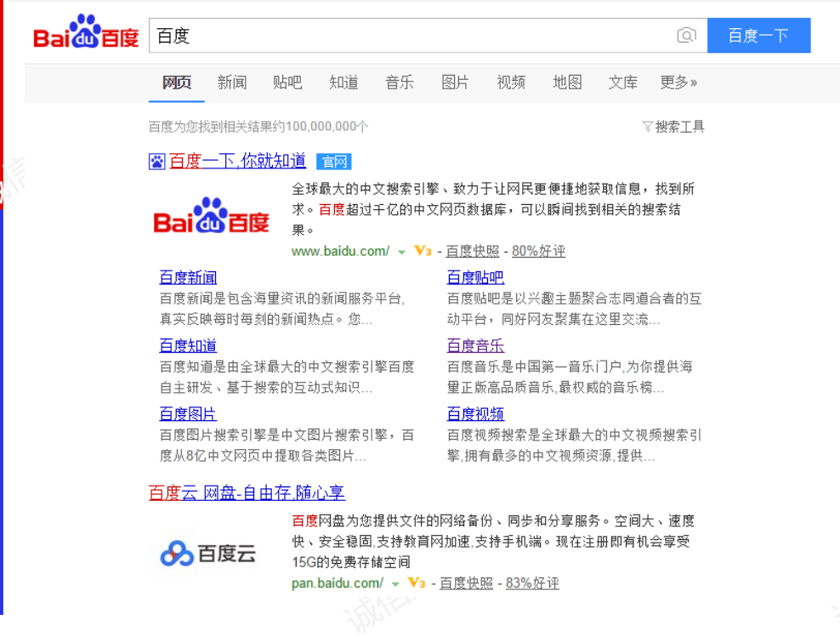Open the 搜索工具 search tools
Image resolution: width=840 pixels, height=637 pixels.
pyautogui.click(x=679, y=127)
